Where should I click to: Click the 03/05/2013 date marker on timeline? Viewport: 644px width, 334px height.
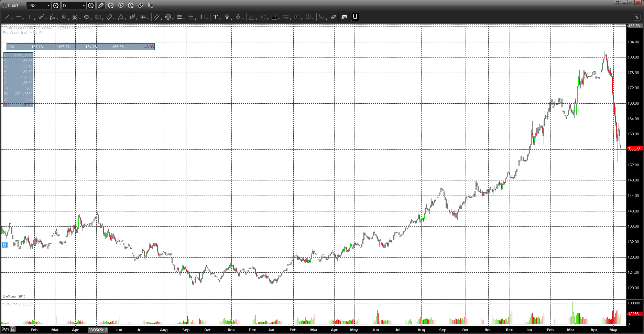click(x=98, y=330)
